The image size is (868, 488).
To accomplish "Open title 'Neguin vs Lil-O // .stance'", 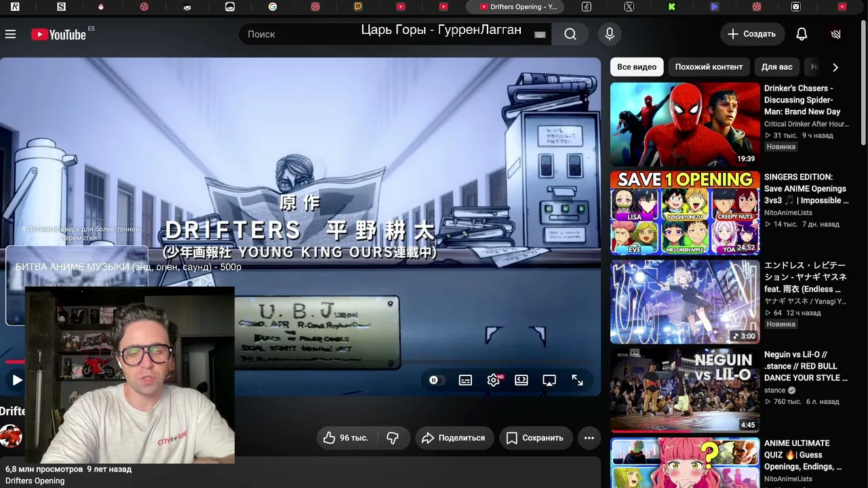I will pyautogui.click(x=806, y=366).
